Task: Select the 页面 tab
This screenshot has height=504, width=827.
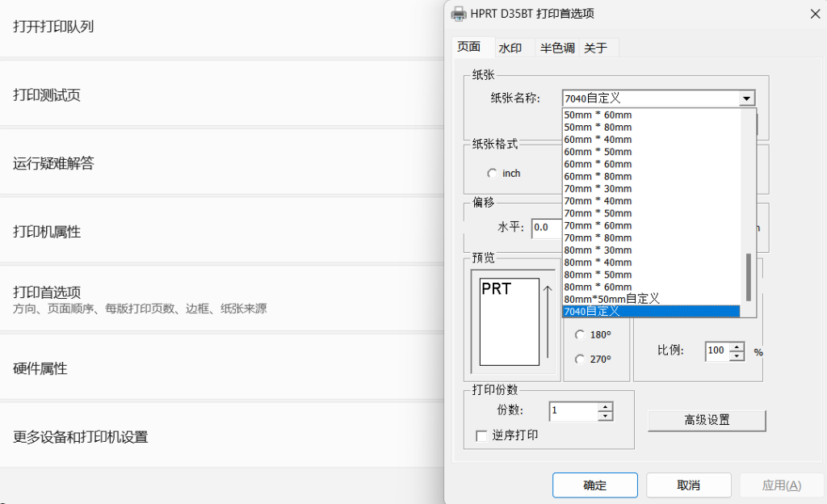Action: (x=468, y=47)
